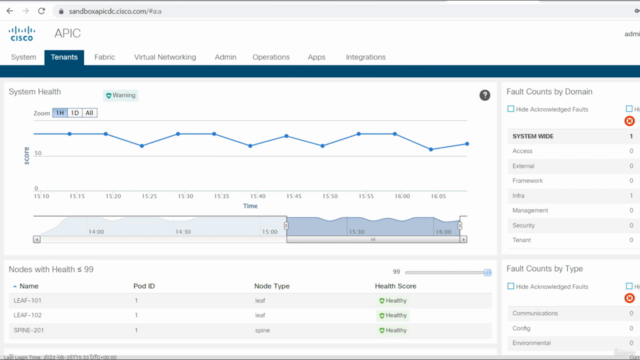Check Hide Acknowledged Faults in Fault Counts by Domain
Viewport: 640px width, 360px height.
[511, 109]
